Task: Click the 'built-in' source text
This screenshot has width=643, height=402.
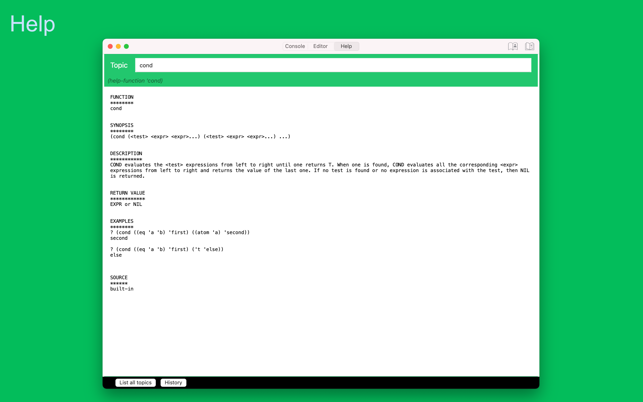Action: [122, 289]
